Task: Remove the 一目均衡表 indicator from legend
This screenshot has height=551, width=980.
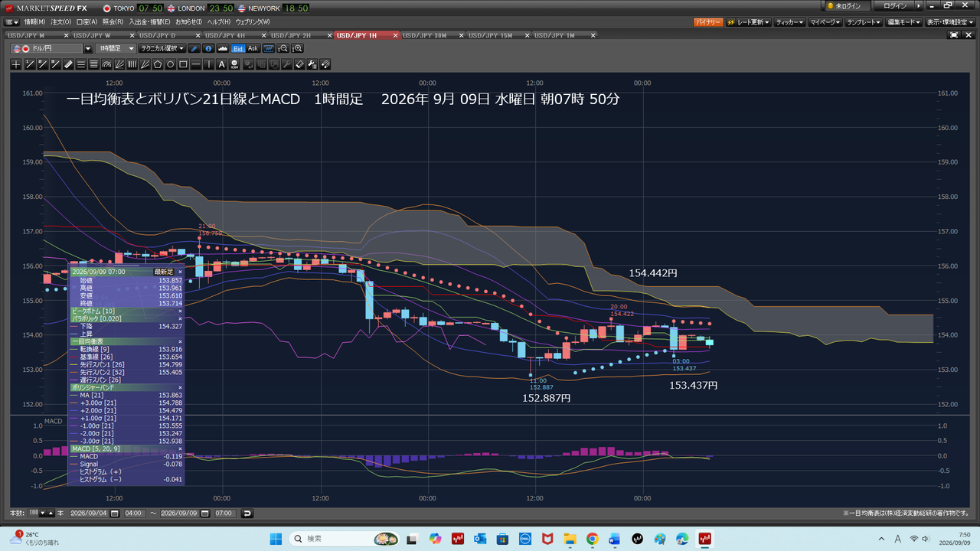Action: (x=181, y=341)
